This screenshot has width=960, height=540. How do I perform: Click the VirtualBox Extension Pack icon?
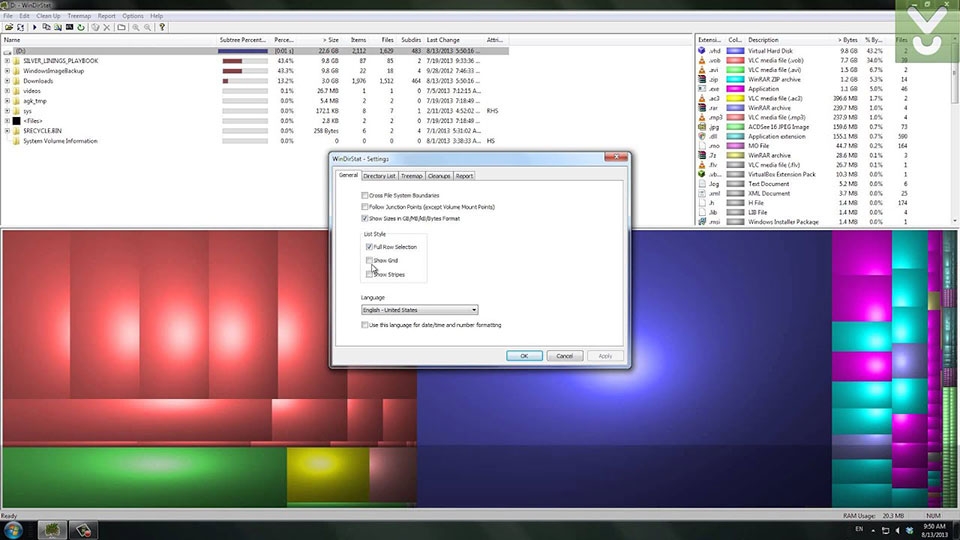coord(702,174)
